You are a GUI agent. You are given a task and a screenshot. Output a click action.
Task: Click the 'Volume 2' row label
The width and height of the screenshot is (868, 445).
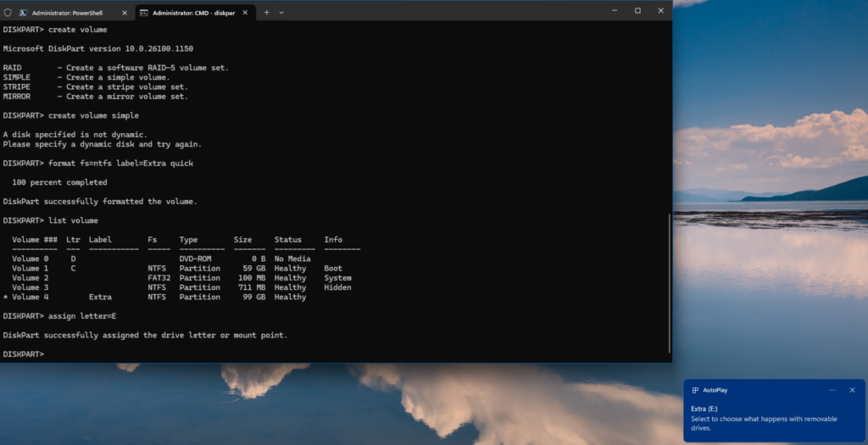tap(30, 278)
